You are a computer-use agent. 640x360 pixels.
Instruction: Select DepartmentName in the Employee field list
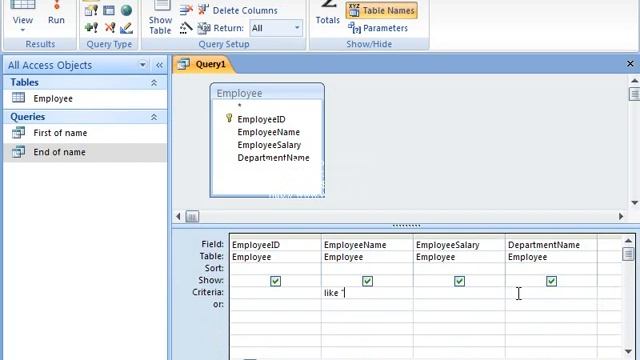pyautogui.click(x=273, y=158)
